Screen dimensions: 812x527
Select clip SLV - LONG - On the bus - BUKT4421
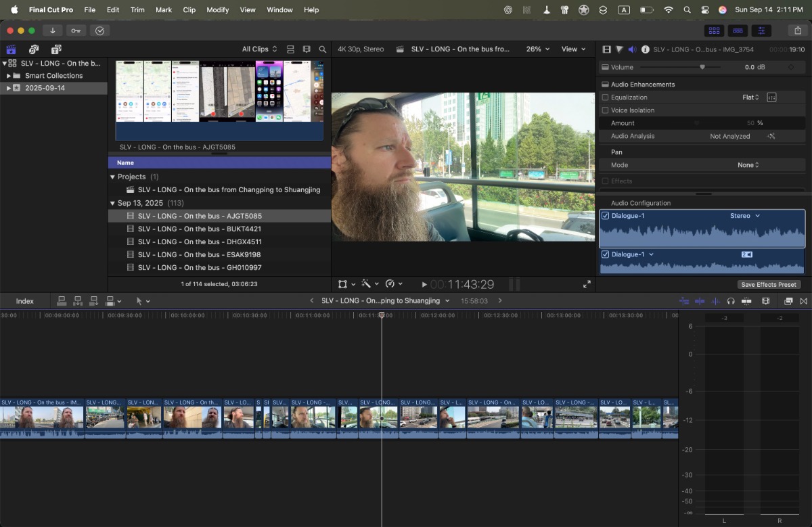click(219, 229)
